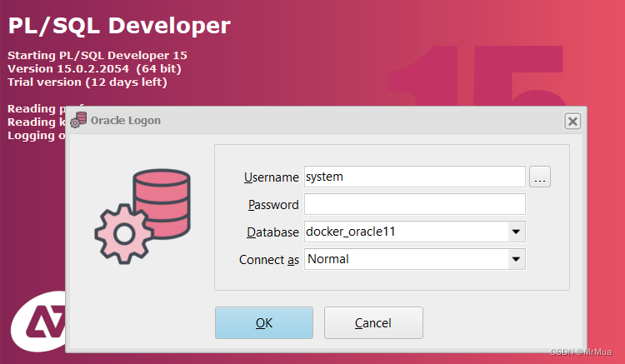Click the Starting PL/SQL Developer 15 line
Image resolution: width=625 pixels, height=364 pixels.
(x=97, y=55)
